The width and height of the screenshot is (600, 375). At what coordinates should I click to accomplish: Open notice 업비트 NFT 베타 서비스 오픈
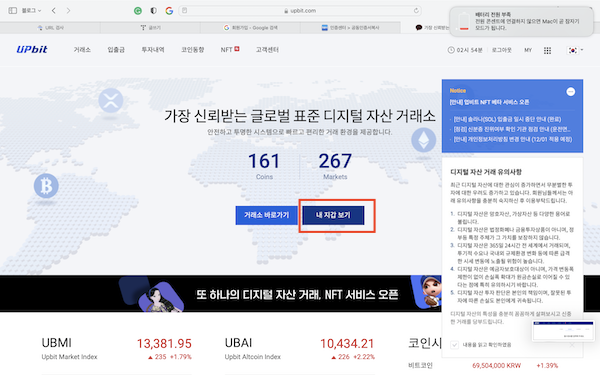489,102
